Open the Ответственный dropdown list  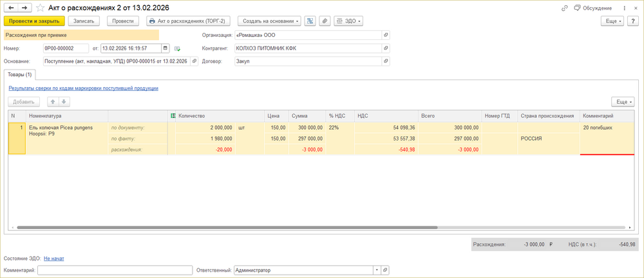coord(376,270)
